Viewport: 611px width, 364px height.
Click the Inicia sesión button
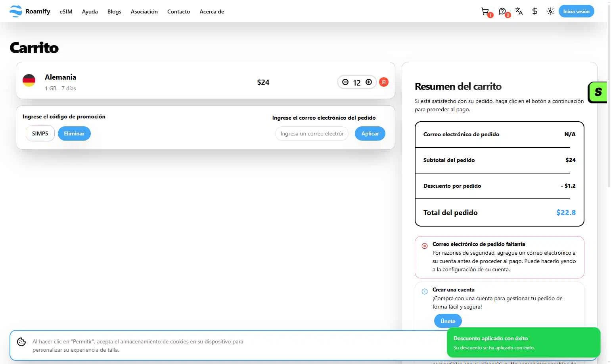coord(576,11)
